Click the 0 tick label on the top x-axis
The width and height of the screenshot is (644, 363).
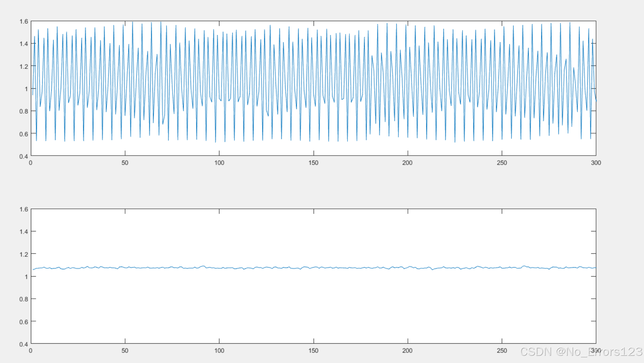pyautogui.click(x=31, y=163)
